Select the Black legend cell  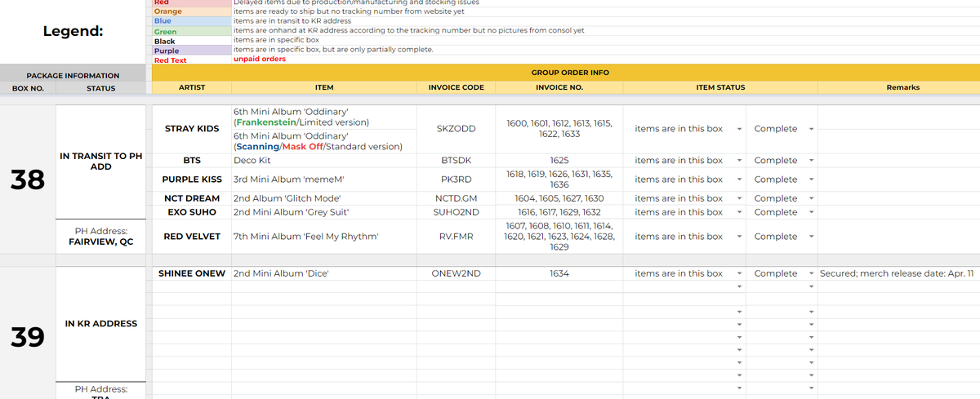[192, 41]
